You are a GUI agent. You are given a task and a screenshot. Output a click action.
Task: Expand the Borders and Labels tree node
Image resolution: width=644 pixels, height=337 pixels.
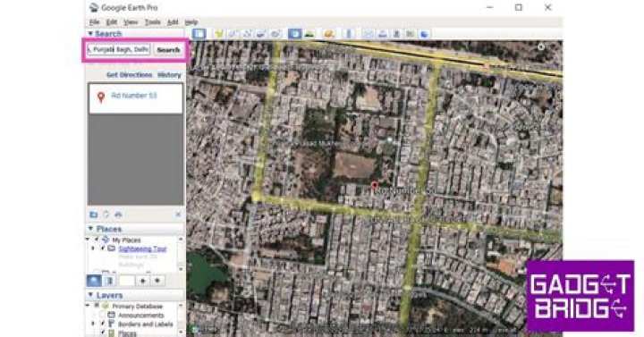[x=93, y=324]
